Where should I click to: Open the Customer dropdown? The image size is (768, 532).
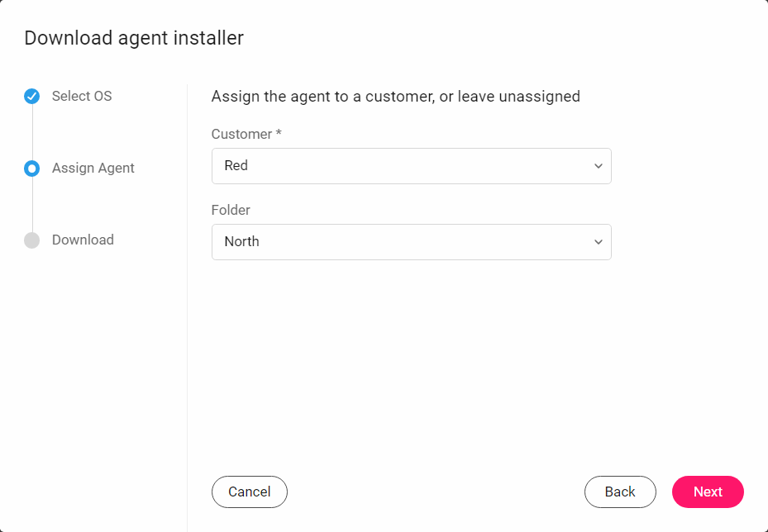click(x=412, y=166)
